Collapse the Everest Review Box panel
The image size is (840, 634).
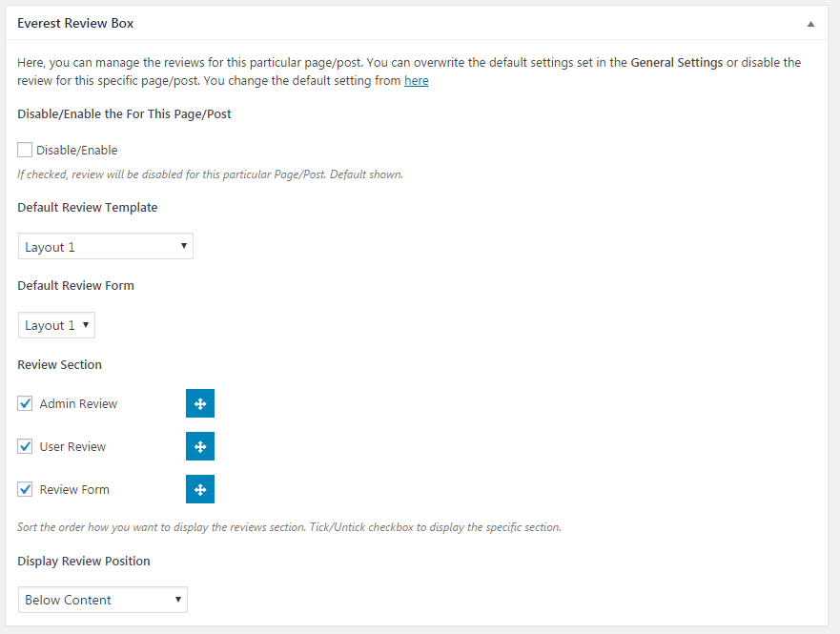pyautogui.click(x=810, y=23)
